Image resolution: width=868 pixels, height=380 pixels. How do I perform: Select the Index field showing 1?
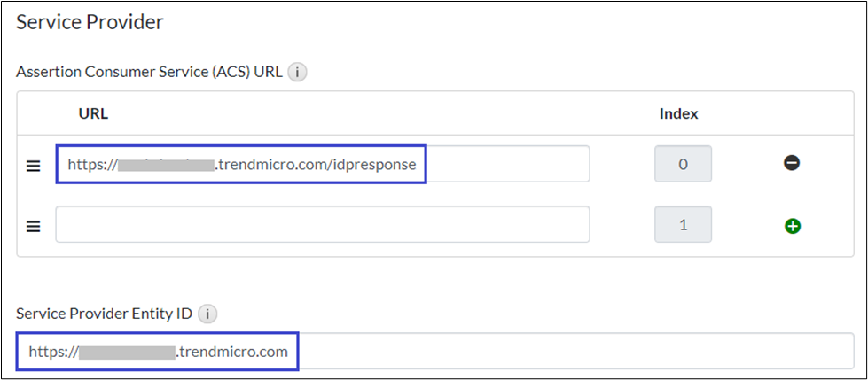pyautogui.click(x=683, y=225)
